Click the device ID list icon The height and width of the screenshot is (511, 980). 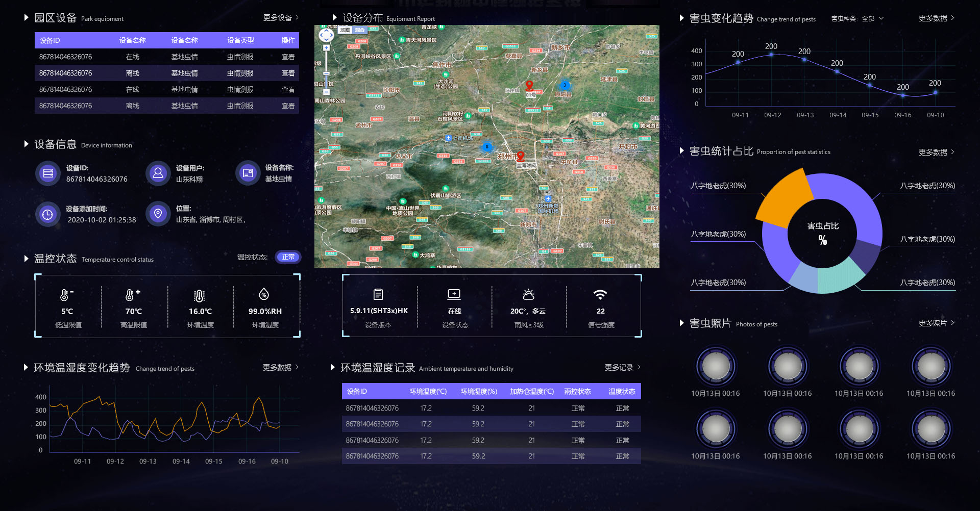(48, 173)
